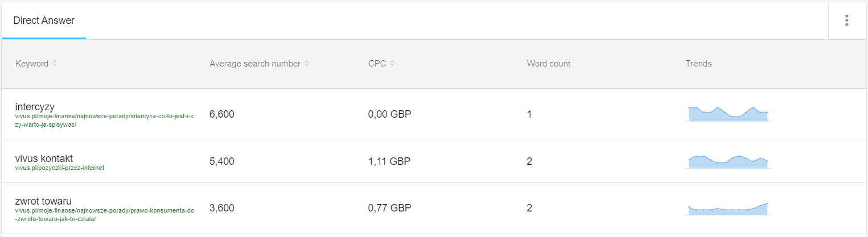The height and width of the screenshot is (237, 868).
Task: Sort by Average search number arrows
Action: (x=306, y=64)
